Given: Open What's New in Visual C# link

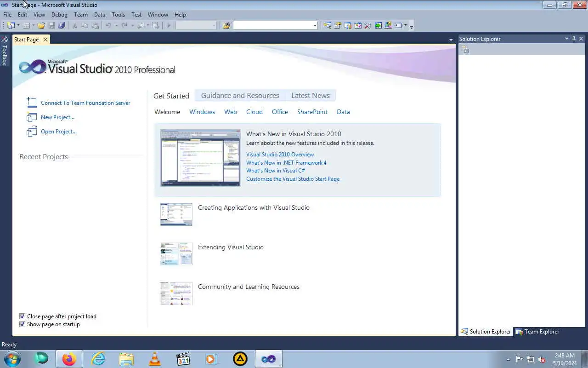Looking at the screenshot, I should [276, 170].
